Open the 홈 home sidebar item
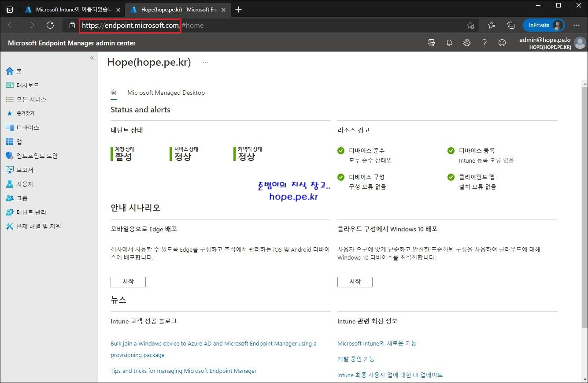This screenshot has height=383, width=588. click(x=14, y=71)
